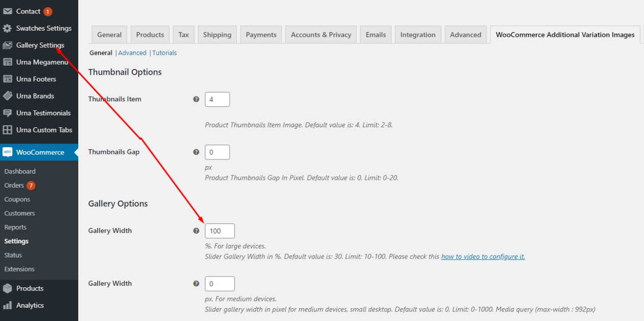The image size is (644, 321).
Task: Click the Analytics bar chart icon
Action: click(x=8, y=305)
